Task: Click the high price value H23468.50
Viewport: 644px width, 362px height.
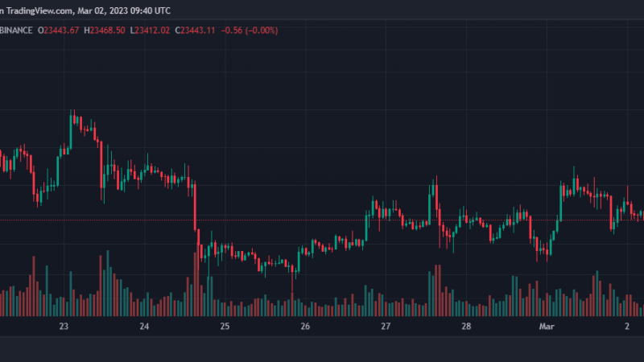Action: pos(105,31)
